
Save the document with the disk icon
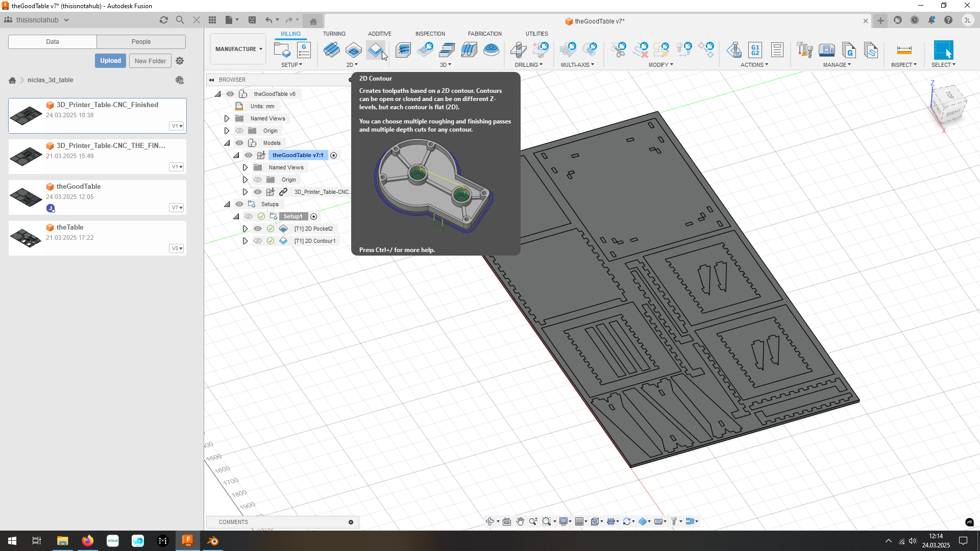pyautogui.click(x=252, y=20)
